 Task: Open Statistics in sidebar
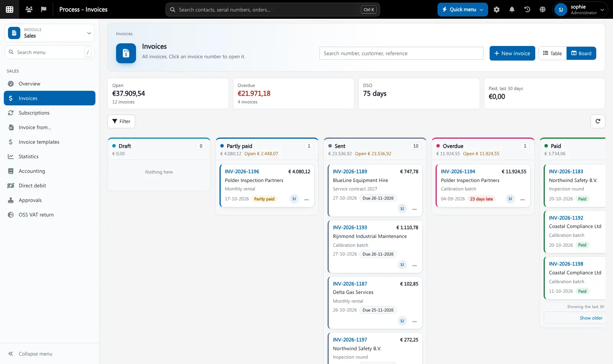click(x=49, y=157)
